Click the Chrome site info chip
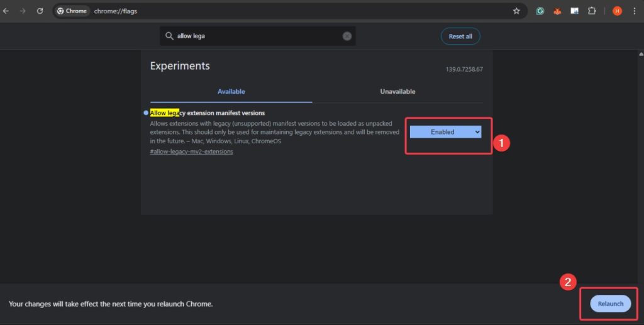 [x=72, y=11]
